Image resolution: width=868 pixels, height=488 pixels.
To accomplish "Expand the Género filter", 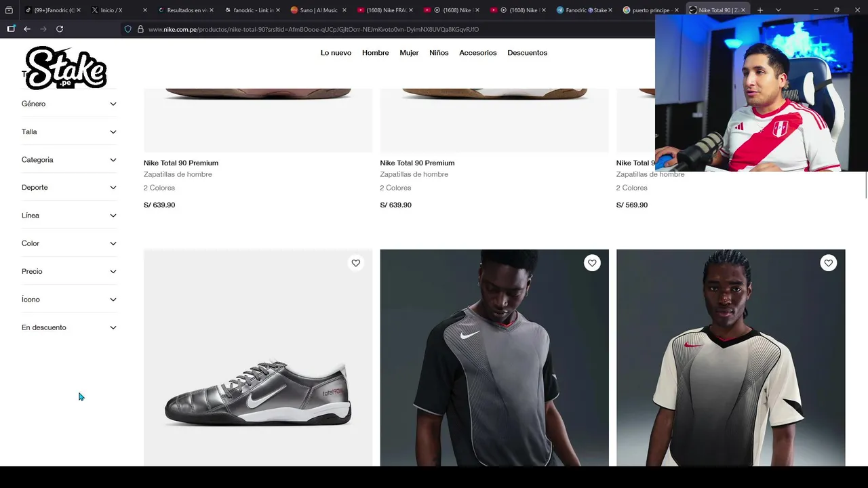I will coord(68,104).
